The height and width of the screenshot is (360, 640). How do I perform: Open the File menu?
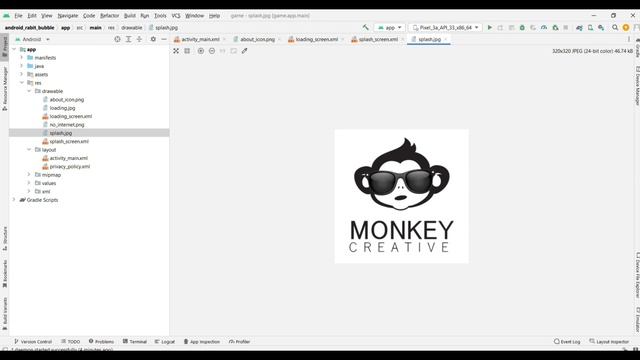(x=18, y=16)
